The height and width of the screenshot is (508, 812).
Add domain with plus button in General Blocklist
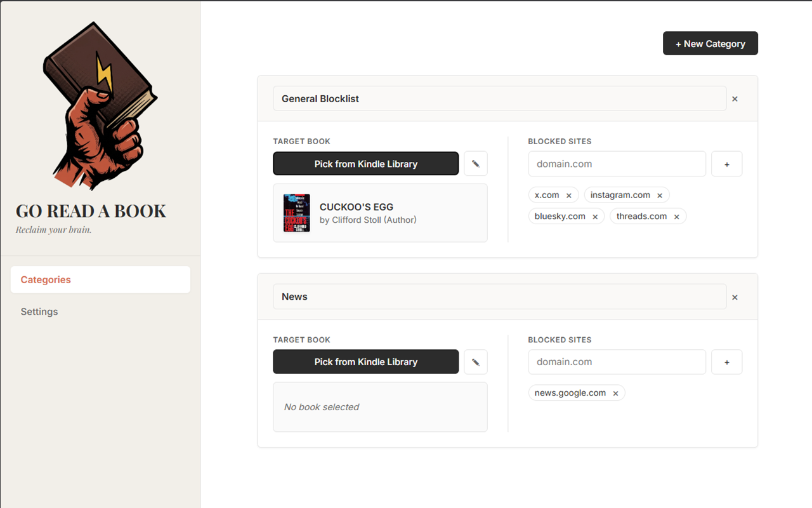click(x=726, y=164)
